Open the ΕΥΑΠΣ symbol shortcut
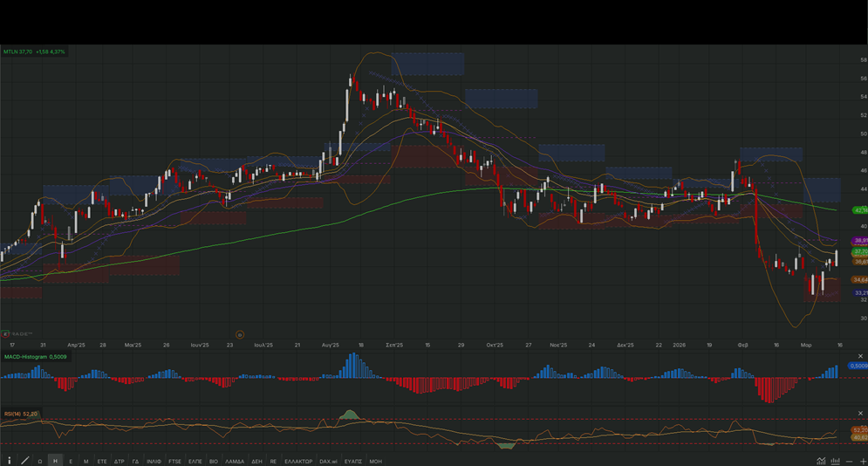 353,461
